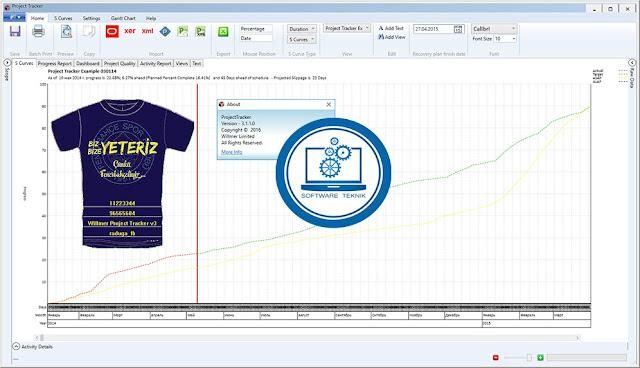This screenshot has width=640, height=368.
Task: Open the Duration dropdown
Action: coord(302,29)
